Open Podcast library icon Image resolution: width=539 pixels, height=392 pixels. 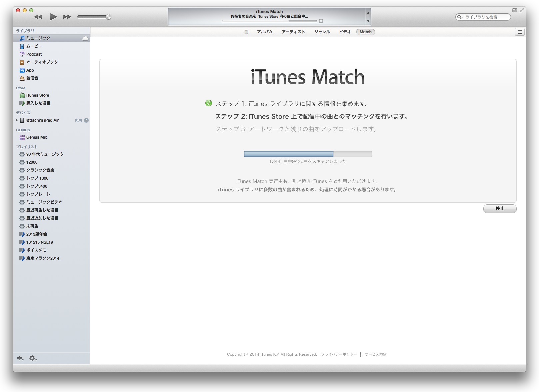[x=22, y=54]
